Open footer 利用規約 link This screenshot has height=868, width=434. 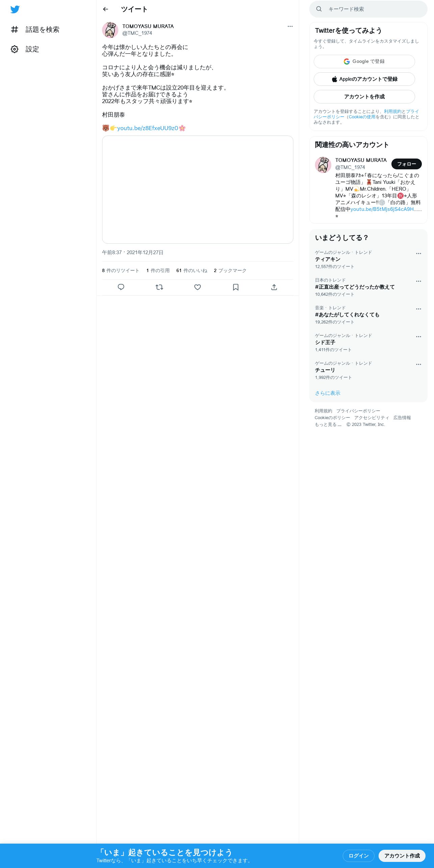323,411
